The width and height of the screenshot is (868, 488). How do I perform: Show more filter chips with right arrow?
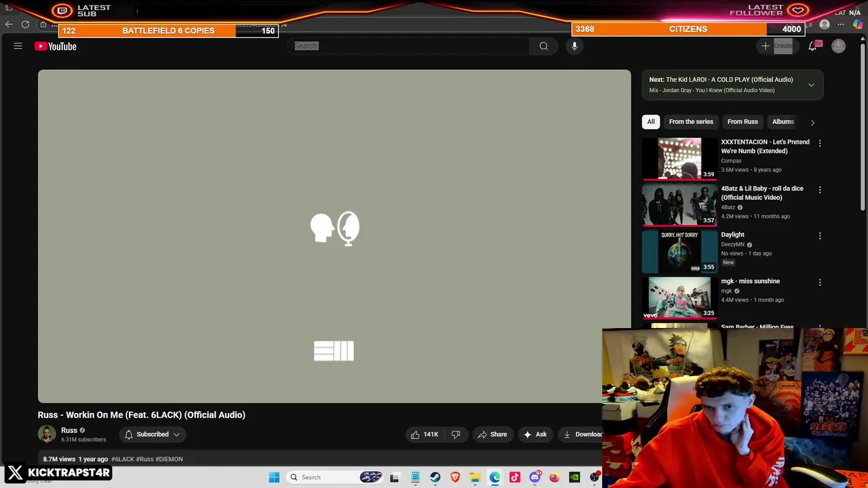(x=812, y=122)
